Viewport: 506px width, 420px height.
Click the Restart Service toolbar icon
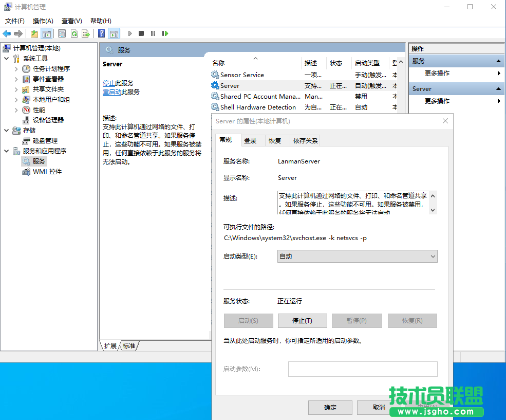coord(165,33)
